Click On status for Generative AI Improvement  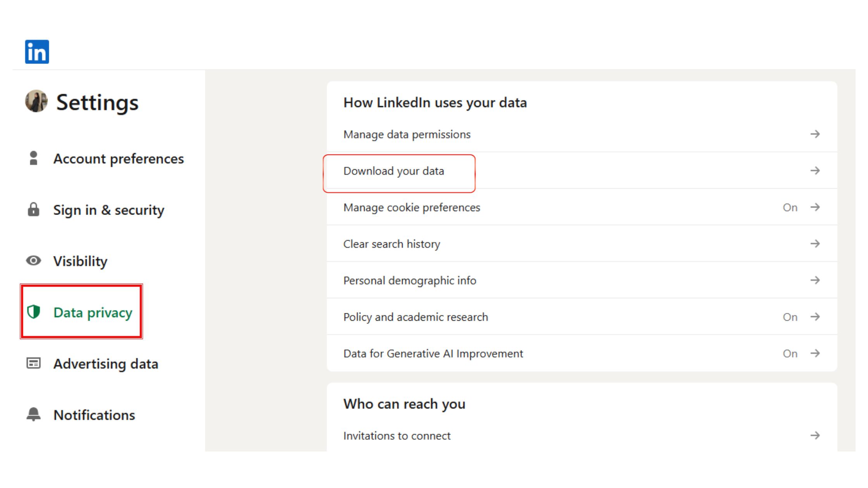point(790,354)
